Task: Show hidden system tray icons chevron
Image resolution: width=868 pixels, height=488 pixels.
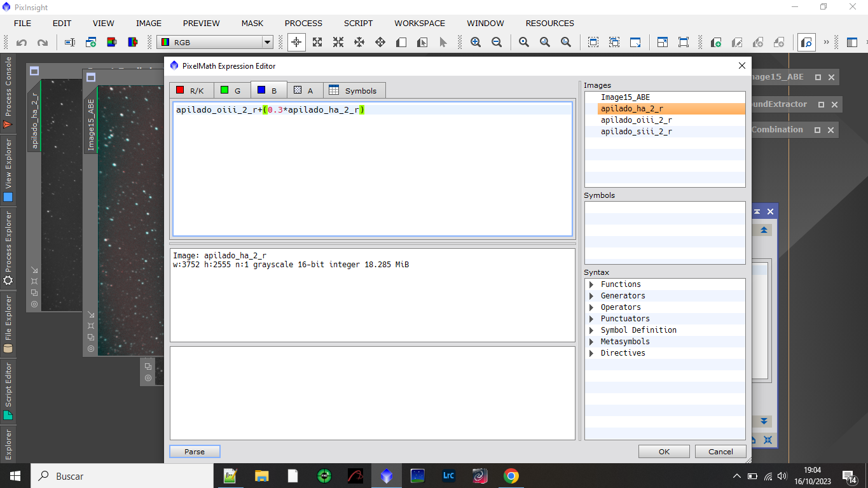Action: [737, 476]
